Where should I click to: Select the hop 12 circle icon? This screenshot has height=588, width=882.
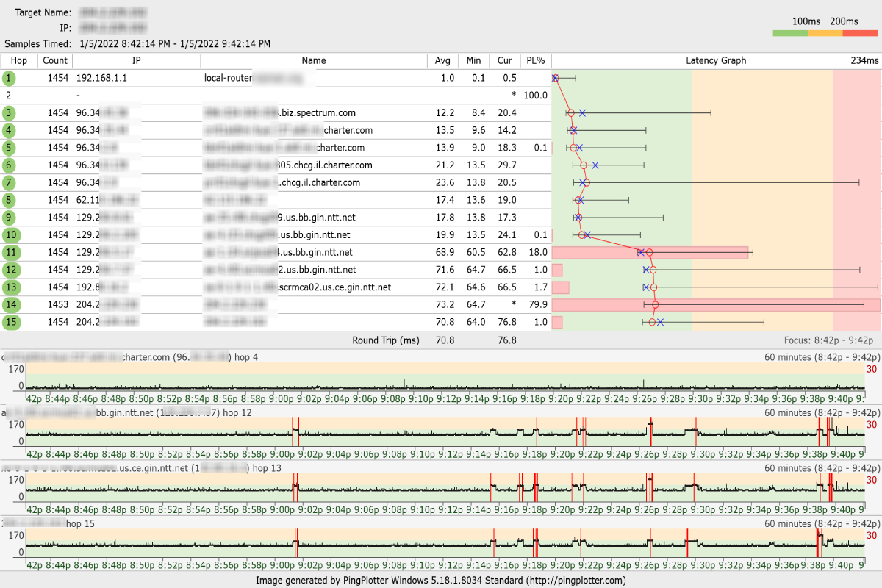pos(9,270)
